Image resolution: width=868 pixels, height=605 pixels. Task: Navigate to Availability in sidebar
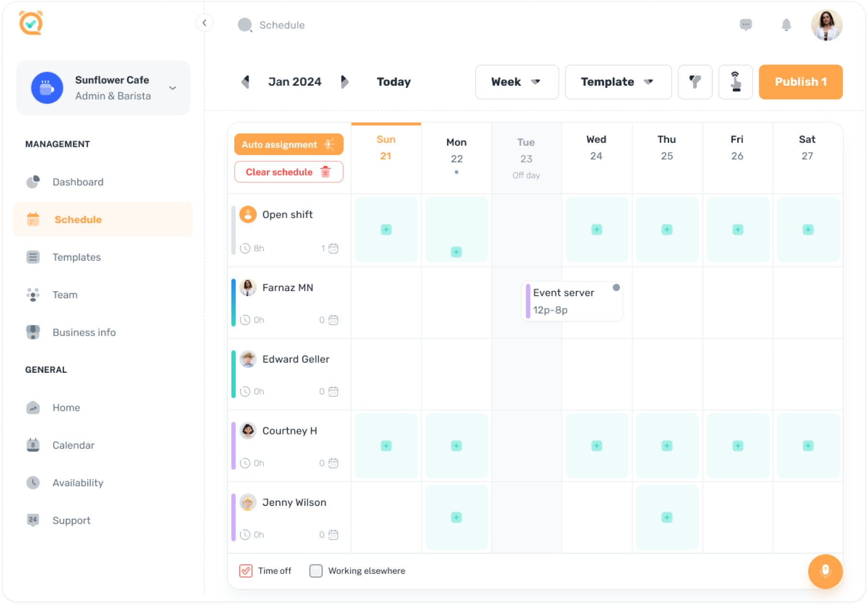(78, 483)
